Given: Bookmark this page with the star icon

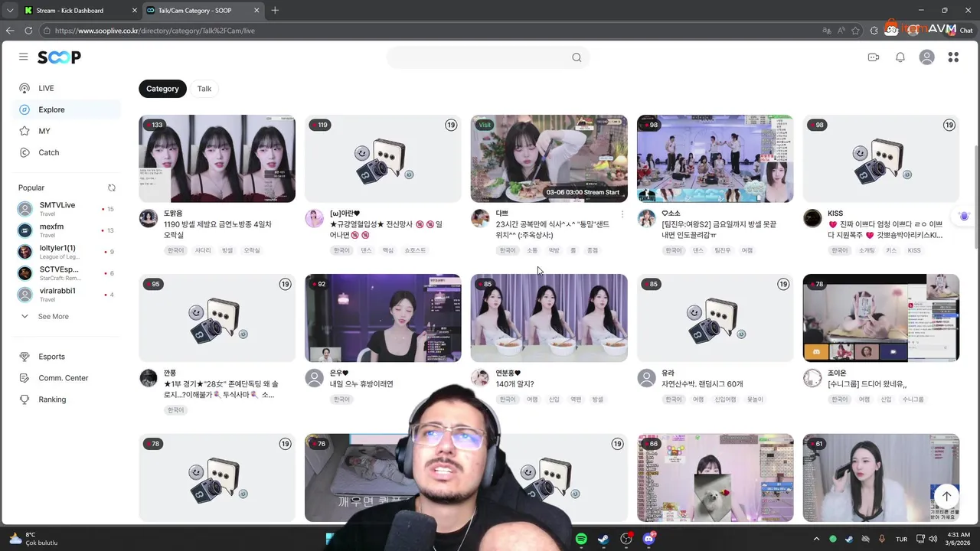Looking at the screenshot, I should tap(855, 31).
